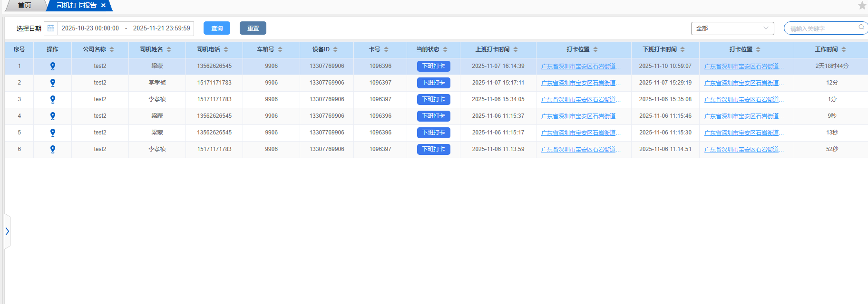Image resolution: width=868 pixels, height=304 pixels.
Task: Sort by 司机姓名 column
Action: [x=169, y=49]
